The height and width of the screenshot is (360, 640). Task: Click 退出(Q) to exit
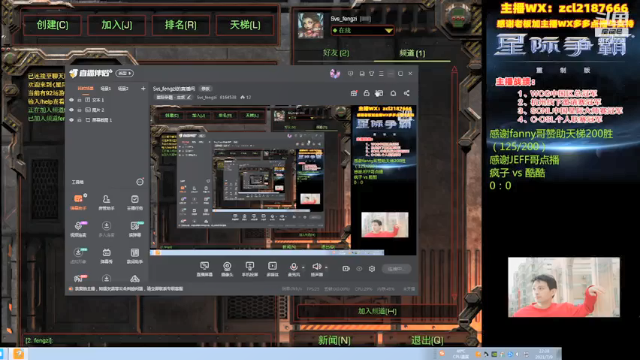tap(427, 340)
